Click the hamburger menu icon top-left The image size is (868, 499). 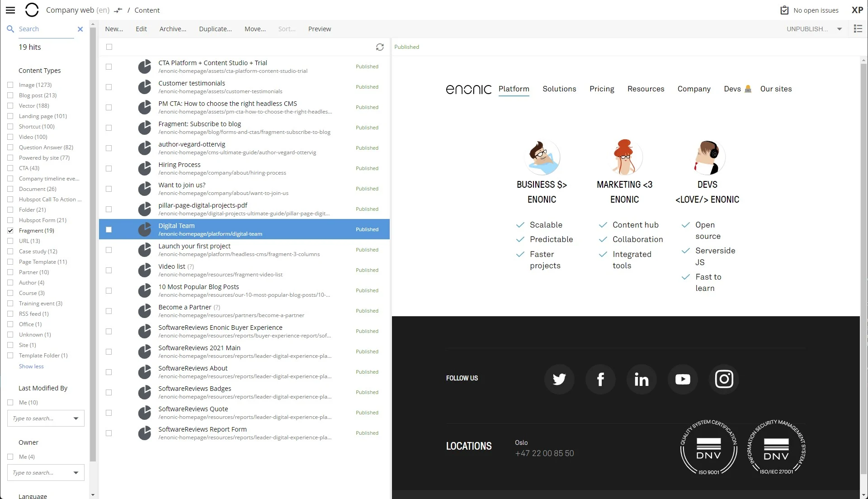[x=10, y=10]
